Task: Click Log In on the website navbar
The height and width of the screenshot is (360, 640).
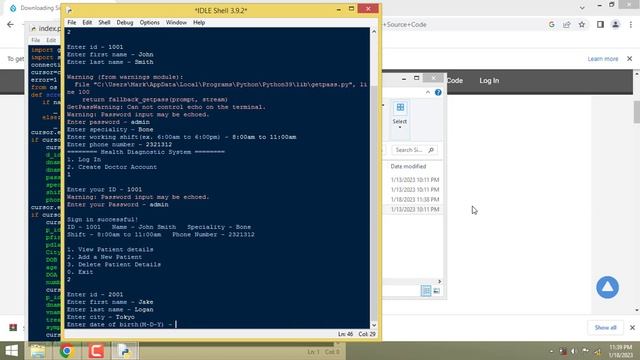Action: click(489, 80)
